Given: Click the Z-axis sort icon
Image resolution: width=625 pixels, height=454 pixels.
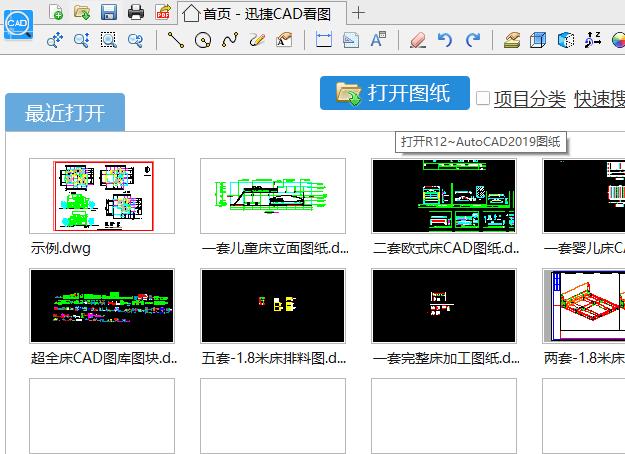Looking at the screenshot, I should (x=593, y=40).
